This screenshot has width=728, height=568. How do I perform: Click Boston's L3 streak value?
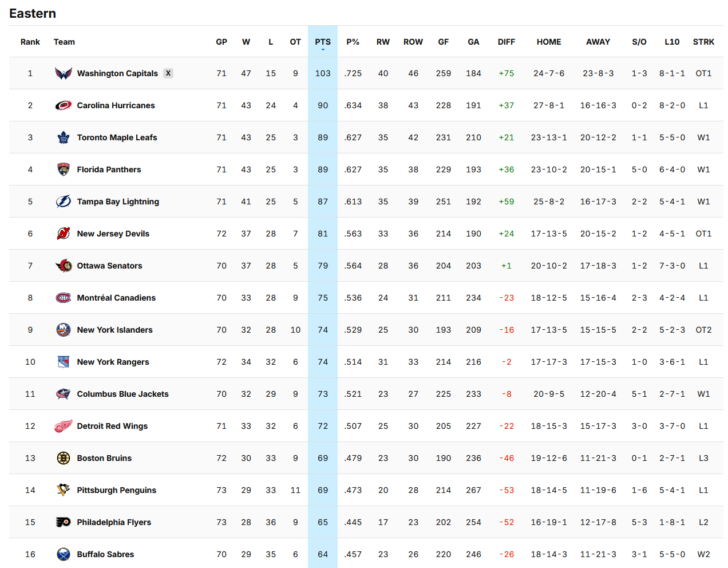click(703, 458)
